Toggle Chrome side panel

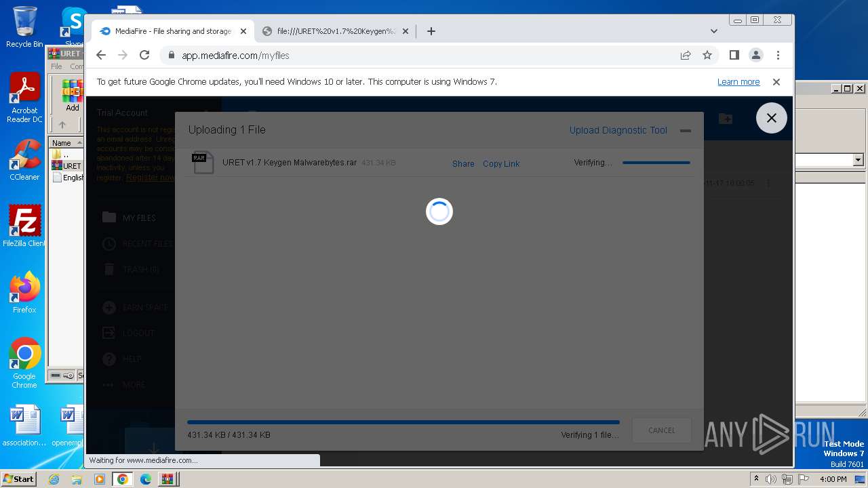click(734, 55)
